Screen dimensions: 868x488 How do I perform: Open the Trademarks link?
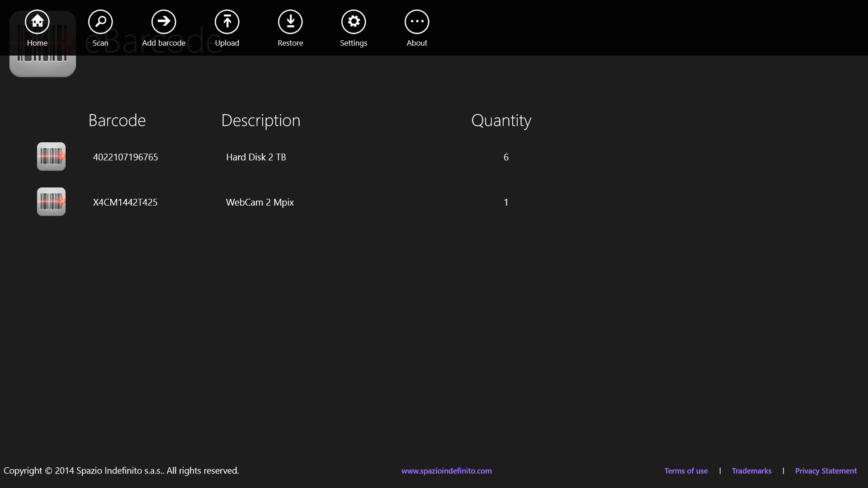pos(751,471)
